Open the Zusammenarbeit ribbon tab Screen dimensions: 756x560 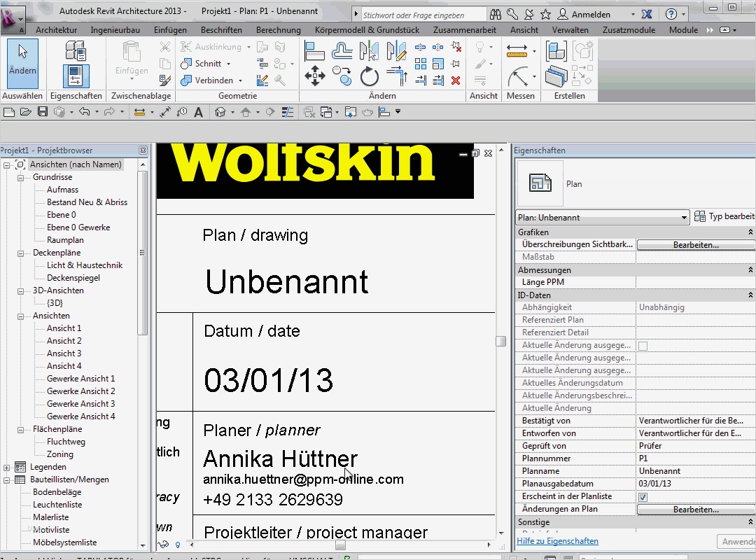[x=465, y=30]
